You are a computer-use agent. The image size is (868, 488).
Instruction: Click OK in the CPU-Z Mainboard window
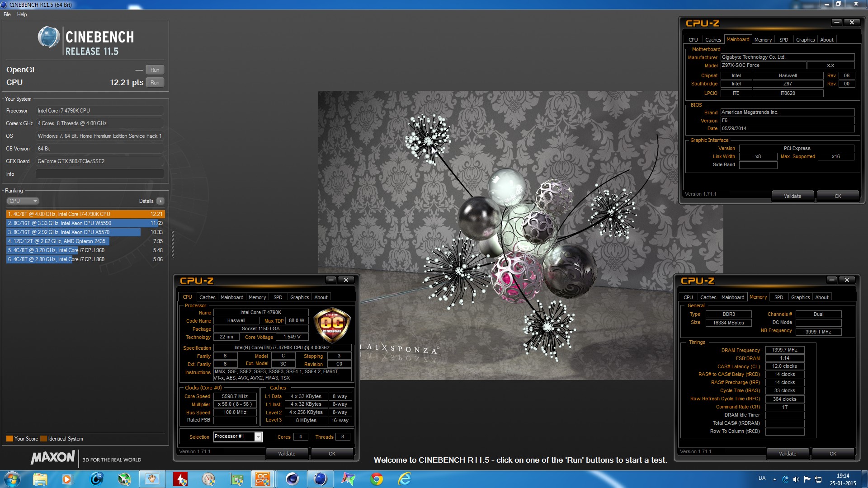838,196
